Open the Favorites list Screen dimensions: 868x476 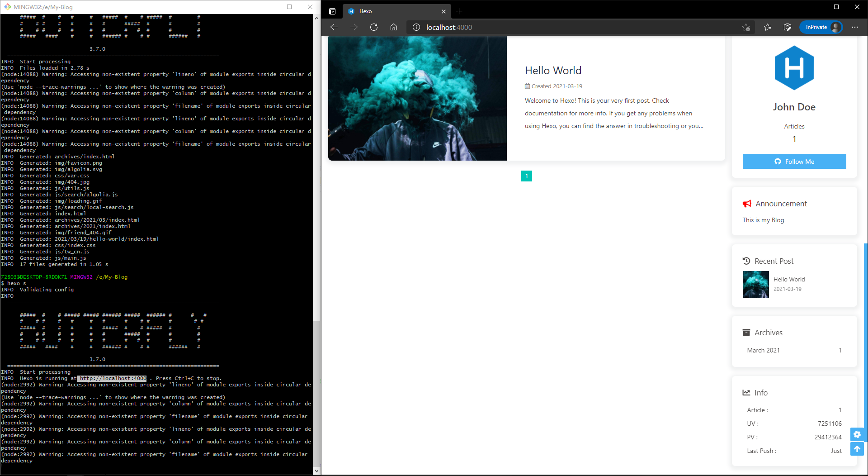[x=768, y=27]
